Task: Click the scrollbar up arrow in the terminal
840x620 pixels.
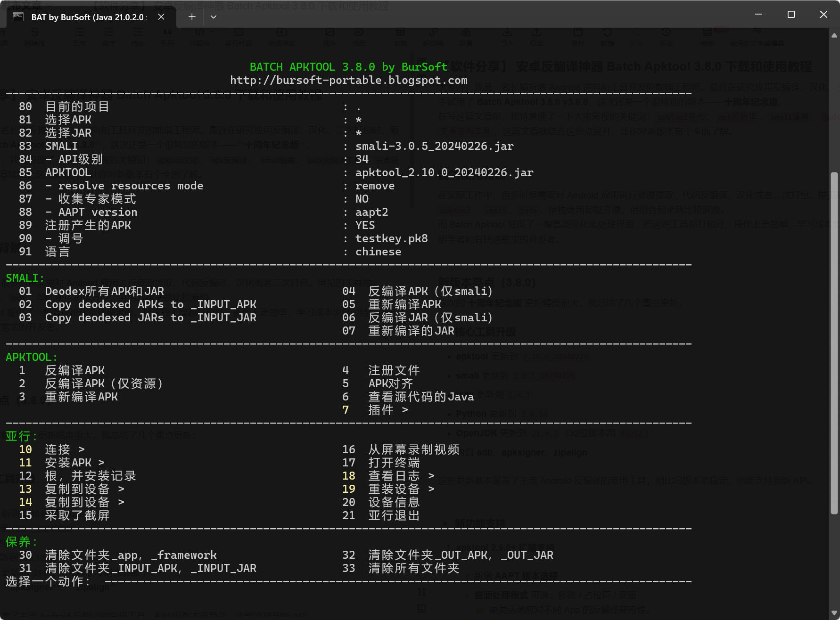Action: (834, 35)
